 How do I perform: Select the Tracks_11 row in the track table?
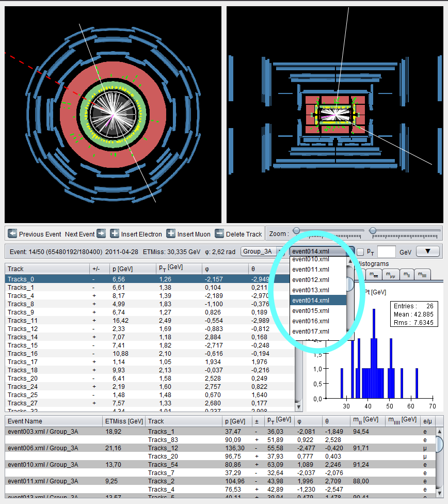coord(150,321)
